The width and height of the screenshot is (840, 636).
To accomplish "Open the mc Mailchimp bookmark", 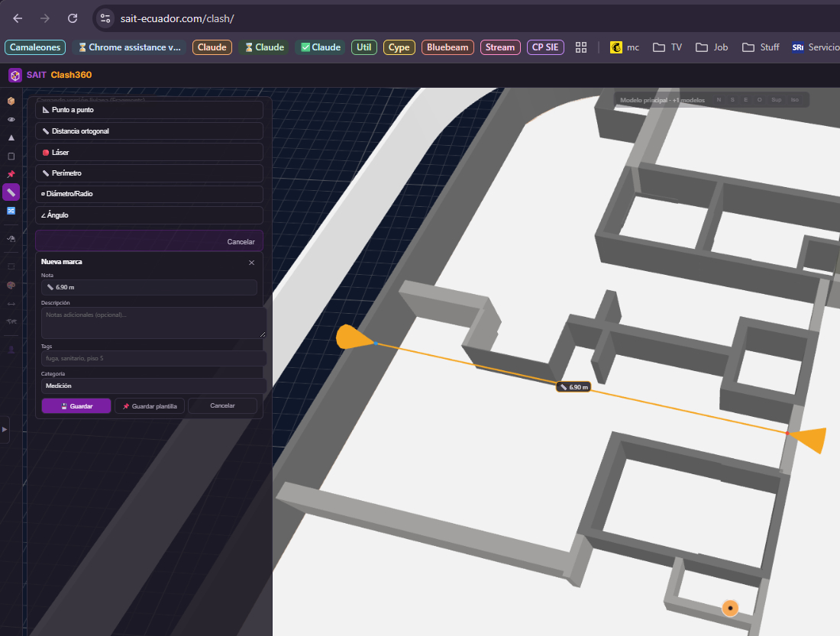I will [625, 47].
